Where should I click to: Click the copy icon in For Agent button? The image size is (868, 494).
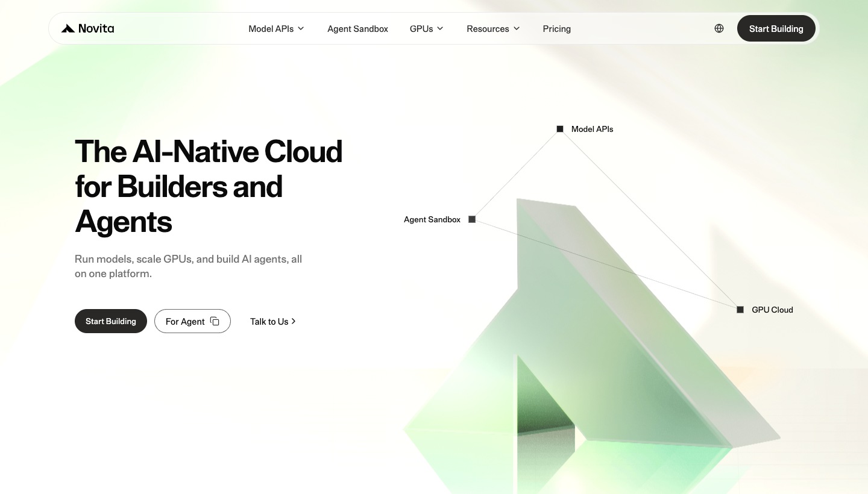[215, 321]
